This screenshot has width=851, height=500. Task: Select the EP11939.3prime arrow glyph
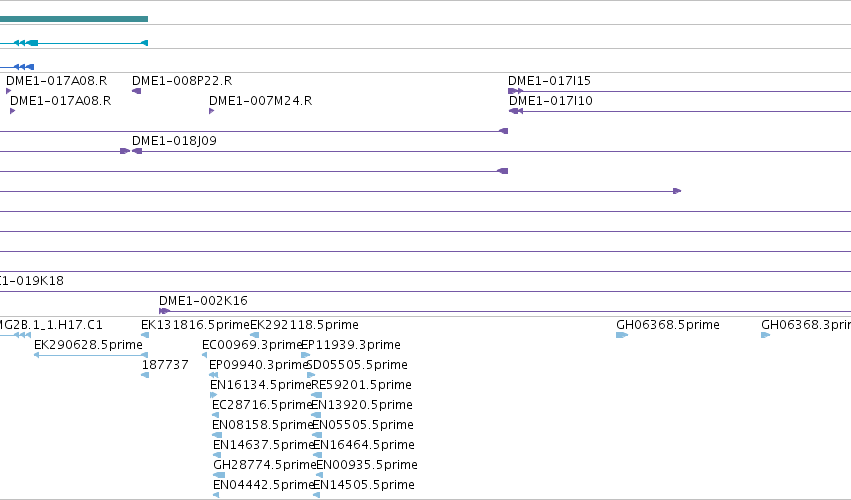coord(306,355)
